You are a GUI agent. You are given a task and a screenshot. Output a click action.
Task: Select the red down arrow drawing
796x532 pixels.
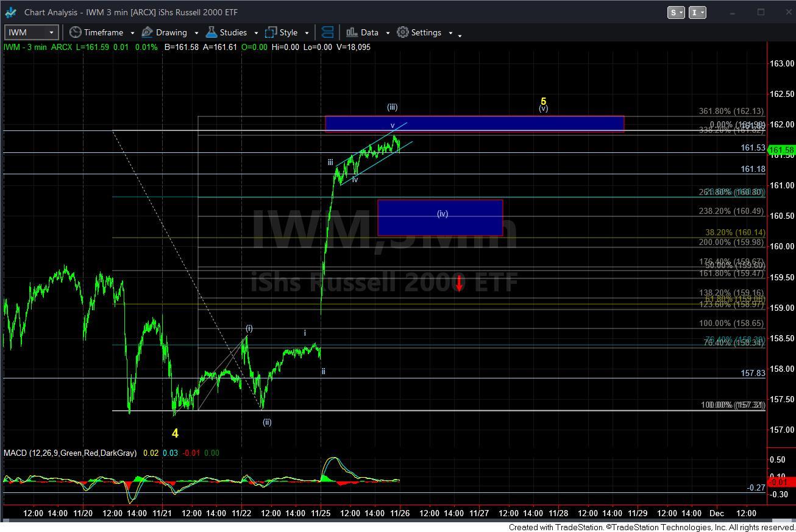[459, 283]
